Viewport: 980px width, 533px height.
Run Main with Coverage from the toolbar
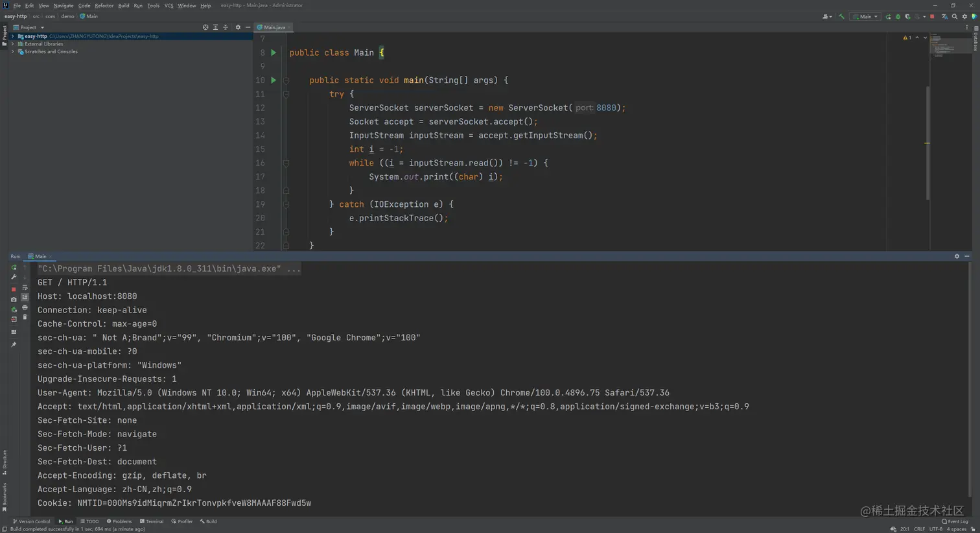coord(907,17)
